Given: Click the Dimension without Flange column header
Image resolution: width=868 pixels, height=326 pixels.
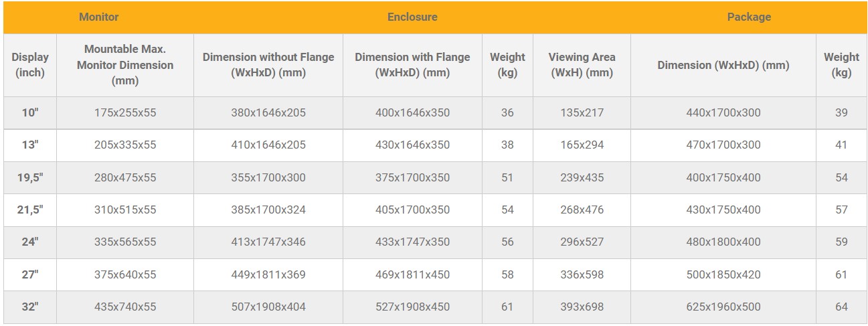Looking at the screenshot, I should click(x=268, y=65).
